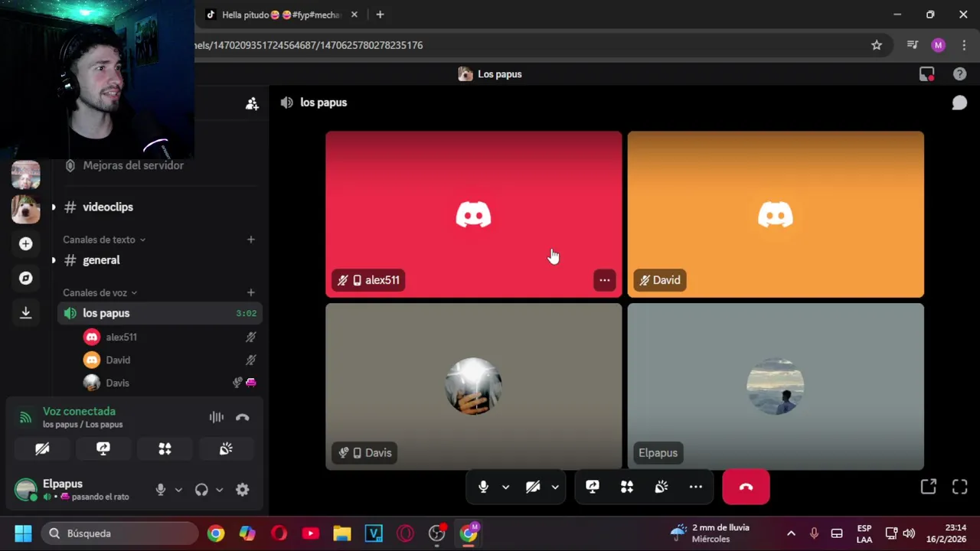Open soundboard from the voice connected panel
Viewport: 980px width, 551px height.
coord(226,449)
